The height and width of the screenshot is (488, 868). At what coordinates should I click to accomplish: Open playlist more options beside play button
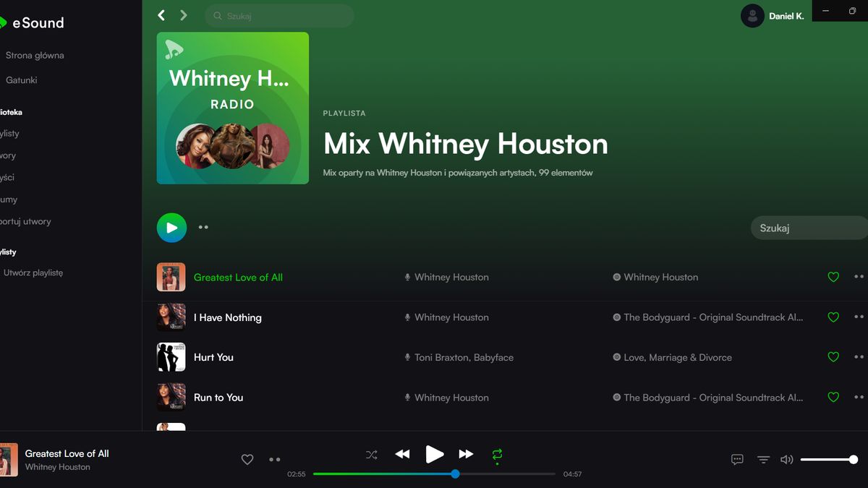click(x=203, y=227)
